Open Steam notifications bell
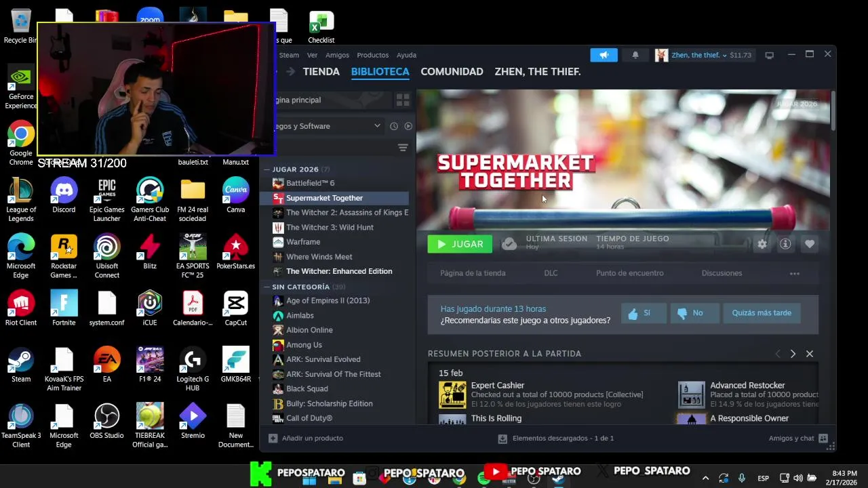The width and height of the screenshot is (868, 488). click(x=635, y=55)
